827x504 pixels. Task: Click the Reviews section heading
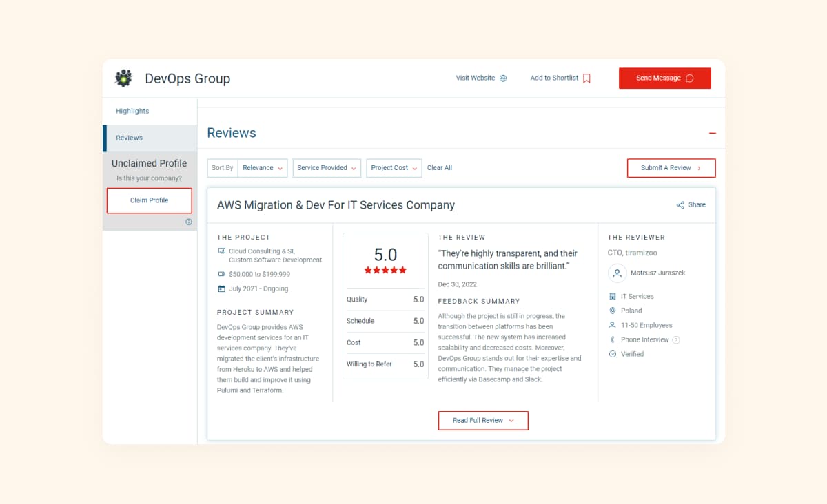[232, 133]
